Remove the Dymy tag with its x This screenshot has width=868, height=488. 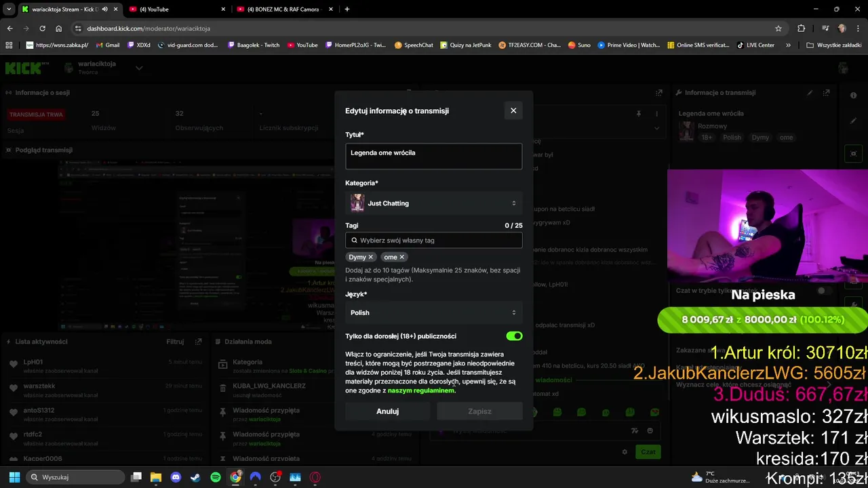[x=370, y=257]
